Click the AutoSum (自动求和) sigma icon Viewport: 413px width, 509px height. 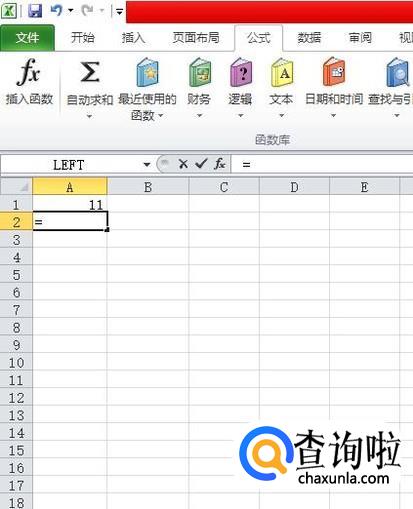(x=90, y=72)
